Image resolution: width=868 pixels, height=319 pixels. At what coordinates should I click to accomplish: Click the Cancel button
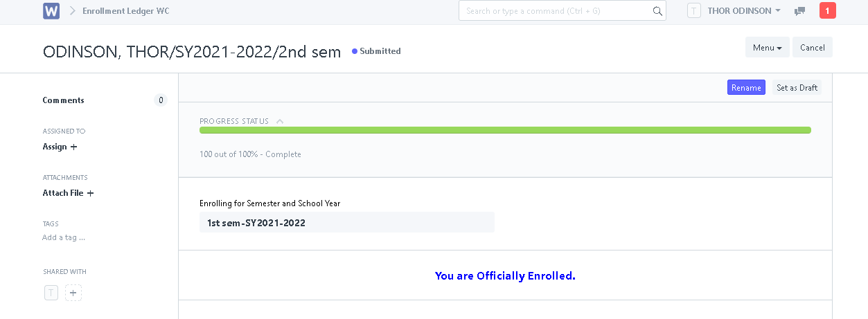point(813,48)
